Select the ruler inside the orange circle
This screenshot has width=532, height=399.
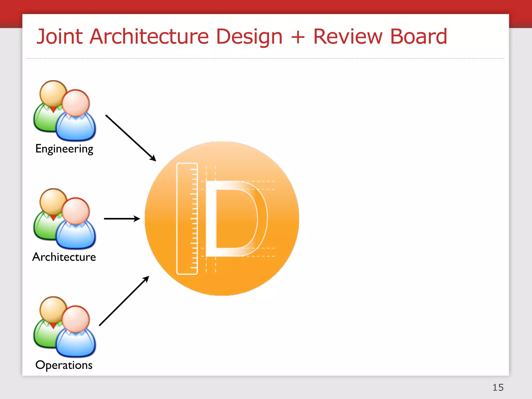pos(187,219)
